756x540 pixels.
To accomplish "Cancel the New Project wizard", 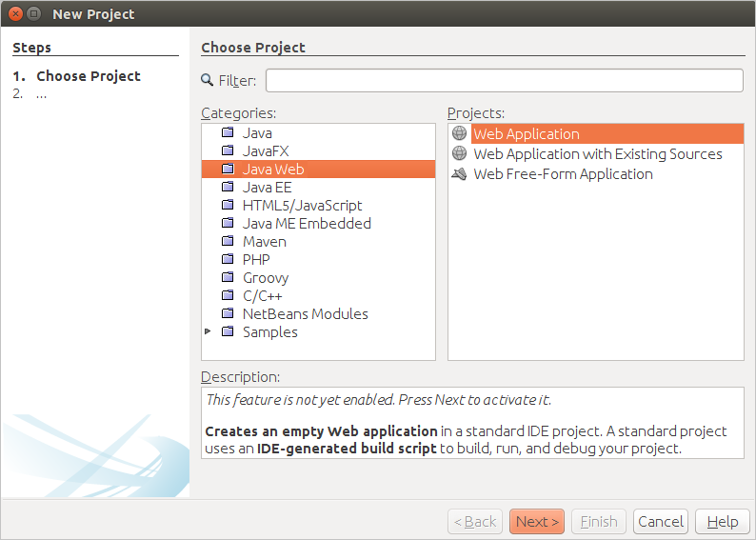I will 661,521.
